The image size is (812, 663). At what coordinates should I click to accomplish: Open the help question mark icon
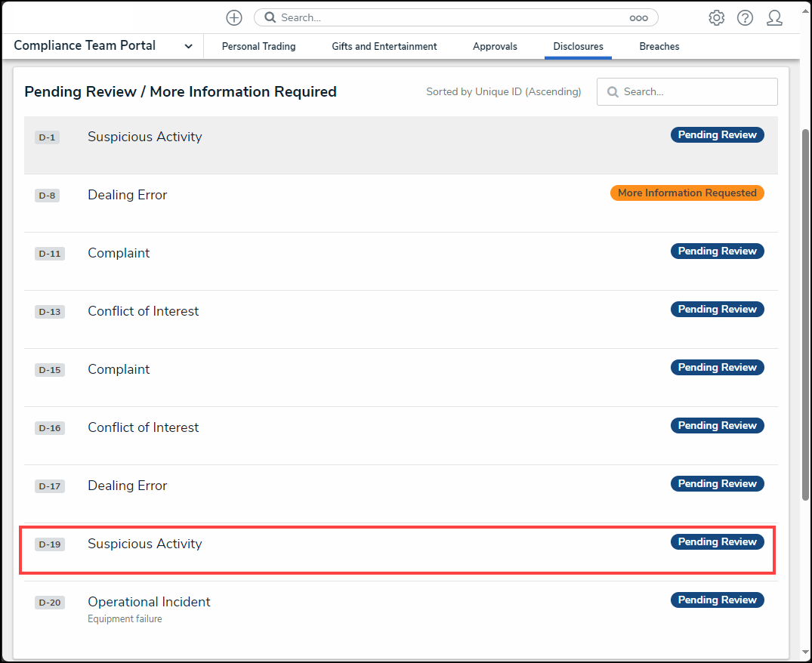[745, 18]
